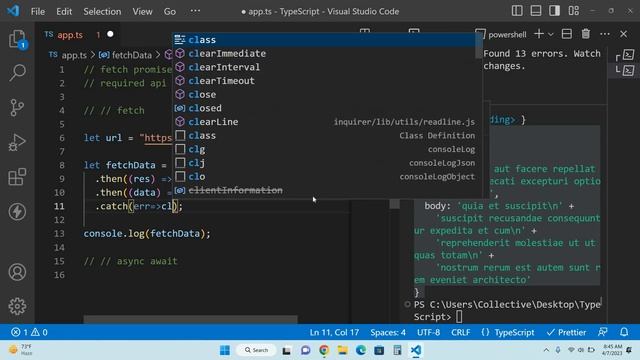
Task: Open the Accounts menu icon
Action: (x=17, y=272)
